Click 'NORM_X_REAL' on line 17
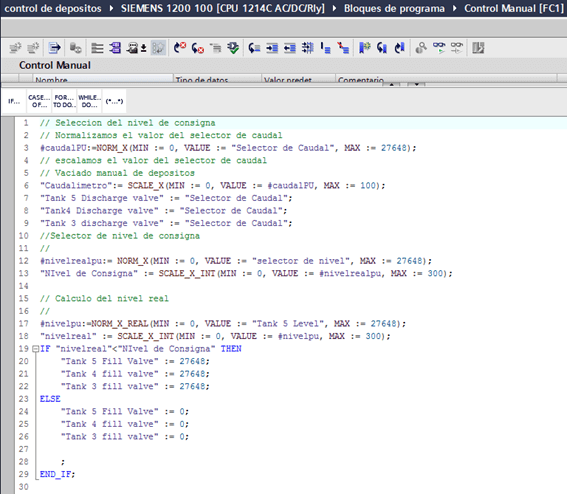The image size is (567, 494). (119, 324)
